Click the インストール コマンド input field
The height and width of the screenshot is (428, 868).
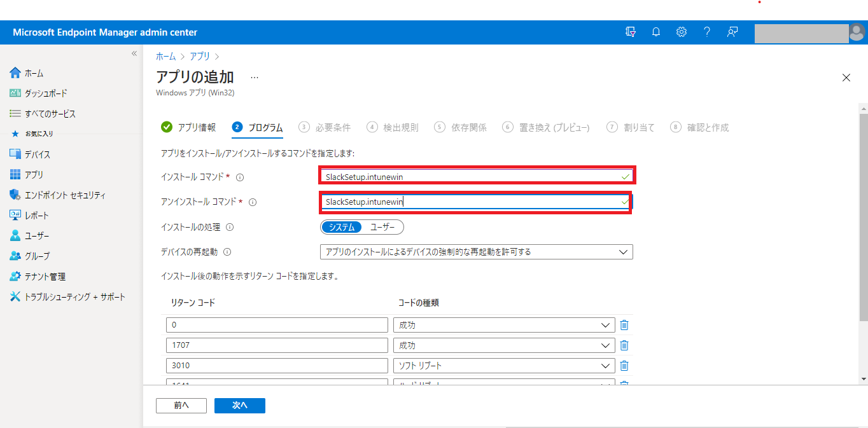coord(476,177)
